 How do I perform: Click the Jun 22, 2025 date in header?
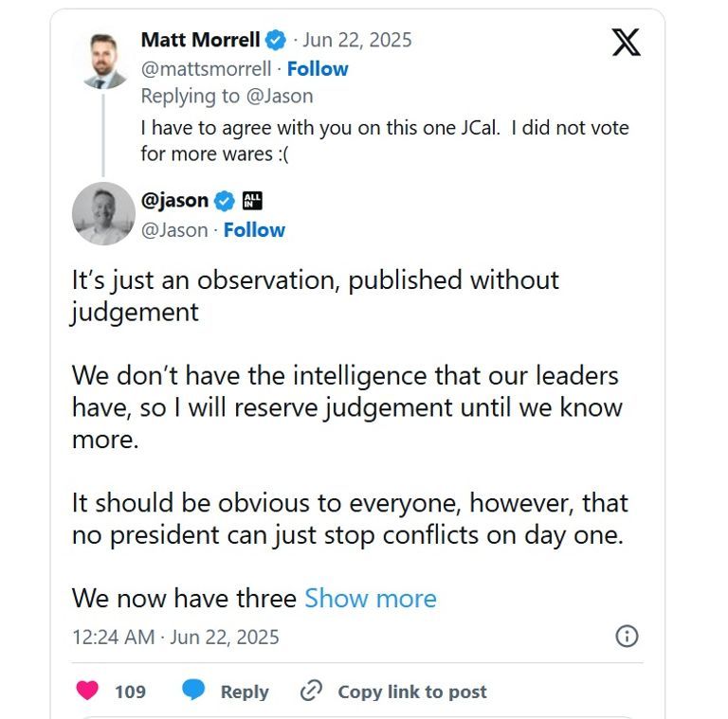(357, 40)
